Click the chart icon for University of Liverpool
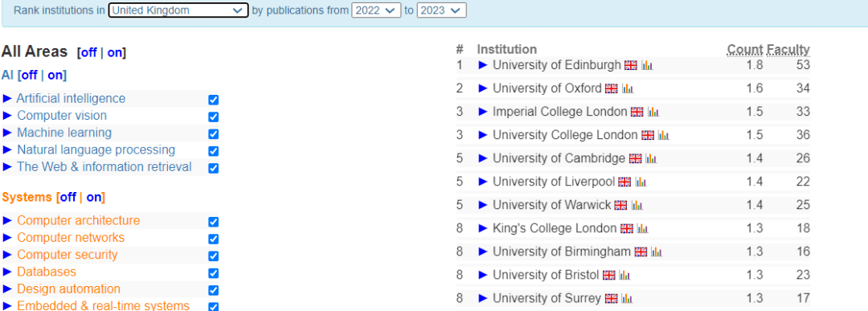The image size is (868, 311). pyautogui.click(x=641, y=182)
